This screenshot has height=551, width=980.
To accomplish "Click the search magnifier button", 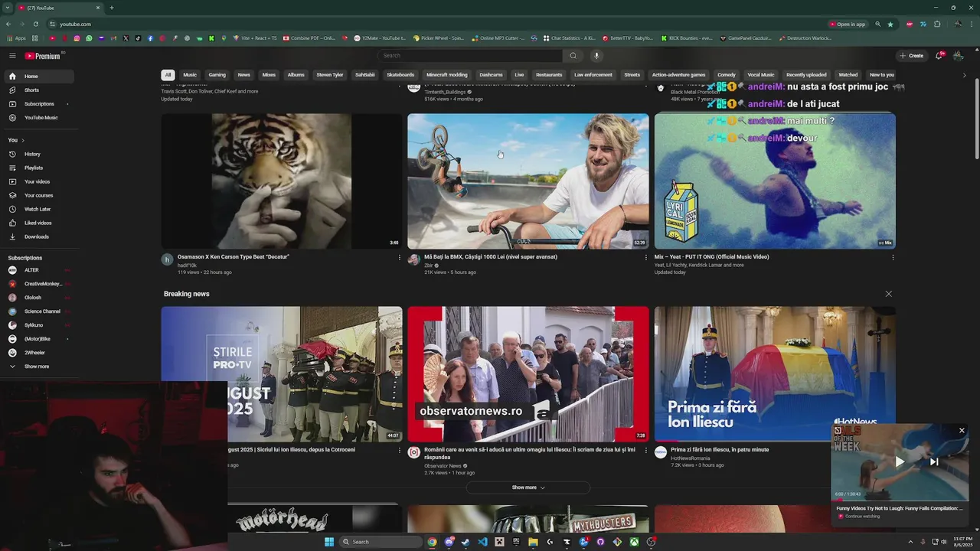I will pos(573,56).
